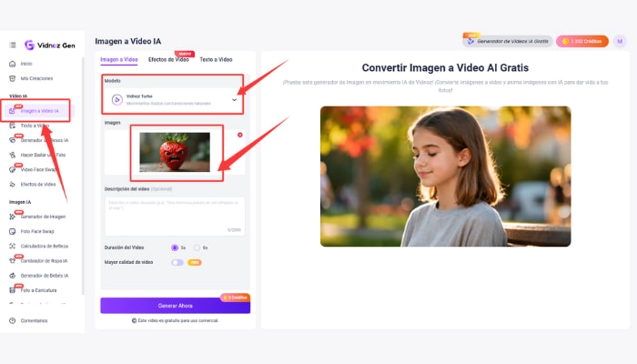The image size is (637, 364).
Task: Select 5s video duration
Action: (x=175, y=248)
